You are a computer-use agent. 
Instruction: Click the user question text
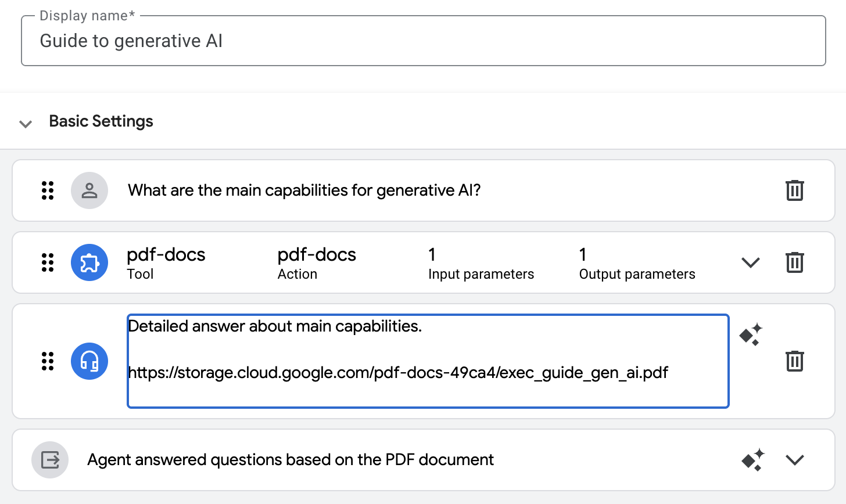tap(304, 190)
